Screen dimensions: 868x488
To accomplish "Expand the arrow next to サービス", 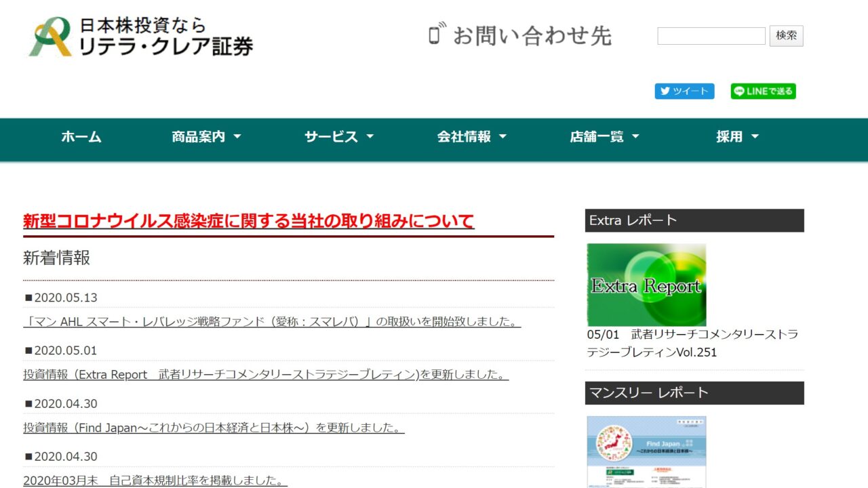I will [x=370, y=137].
